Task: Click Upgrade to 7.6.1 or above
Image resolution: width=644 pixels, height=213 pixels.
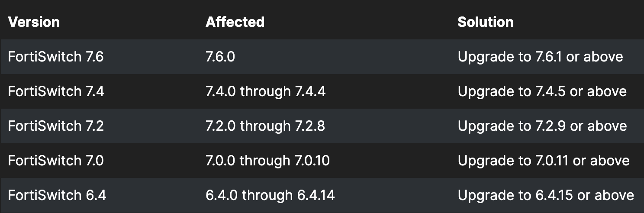Action: [x=540, y=57]
